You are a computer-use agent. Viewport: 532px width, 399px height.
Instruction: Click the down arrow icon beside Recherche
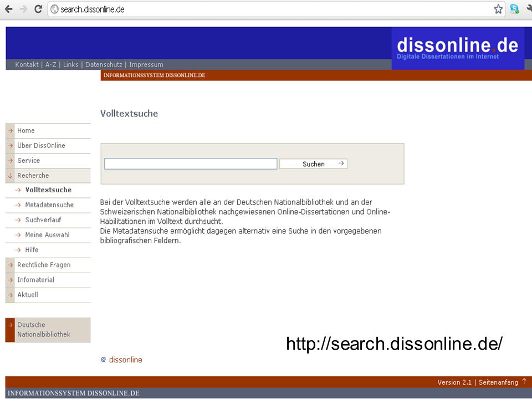pos(10,176)
